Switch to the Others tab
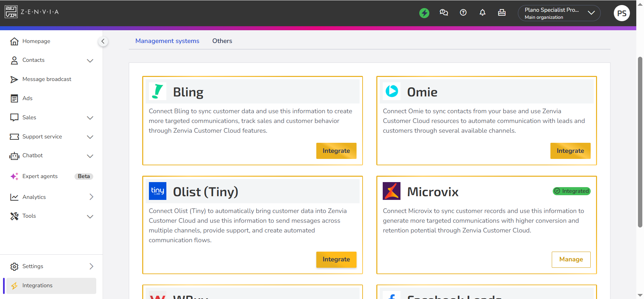The height and width of the screenshot is (299, 644). (x=222, y=41)
